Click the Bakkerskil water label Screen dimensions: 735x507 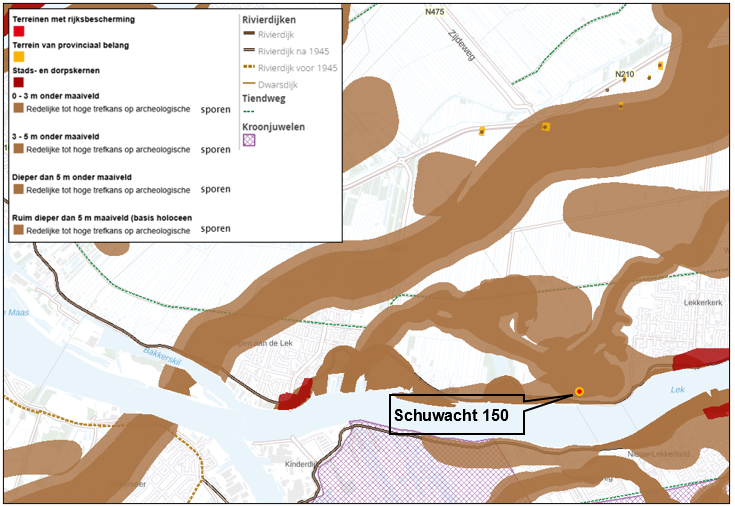point(162,358)
